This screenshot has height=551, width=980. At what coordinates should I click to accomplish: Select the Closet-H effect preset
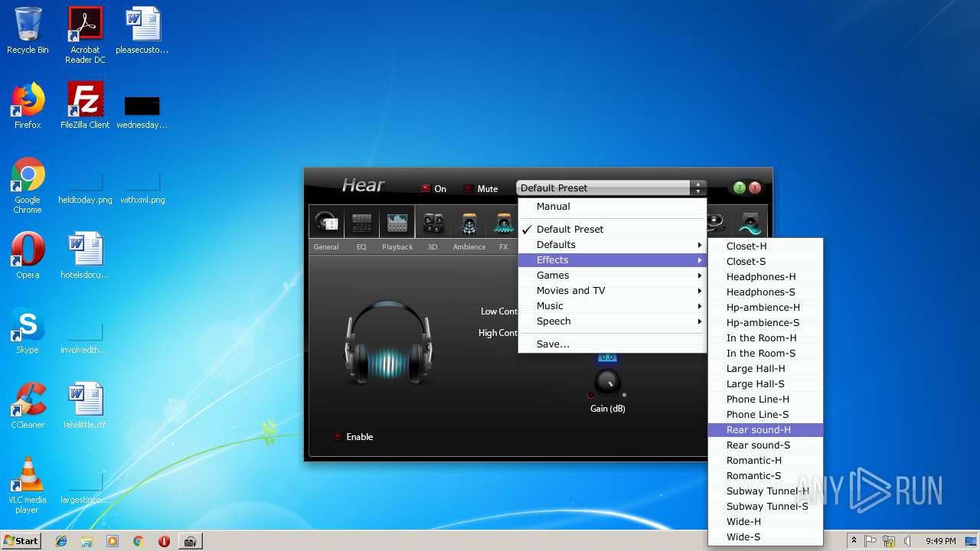click(765, 246)
